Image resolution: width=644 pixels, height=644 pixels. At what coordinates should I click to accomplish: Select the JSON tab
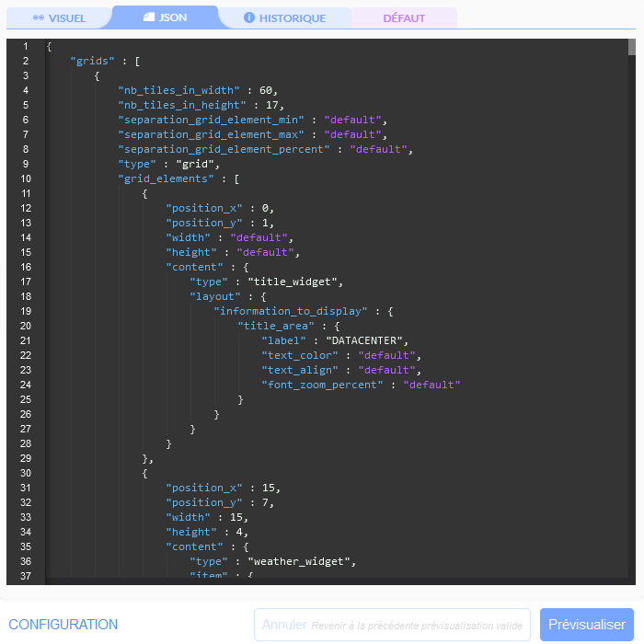click(x=165, y=17)
